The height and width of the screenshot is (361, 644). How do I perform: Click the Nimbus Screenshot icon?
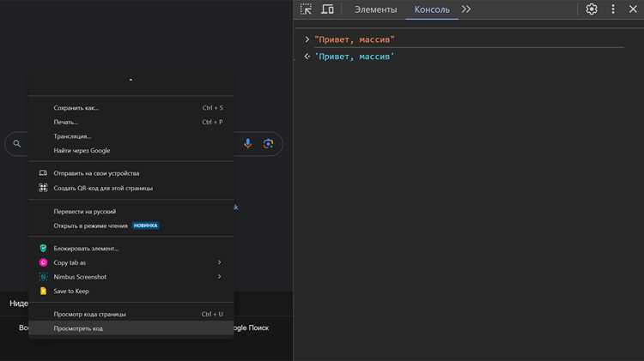43,277
